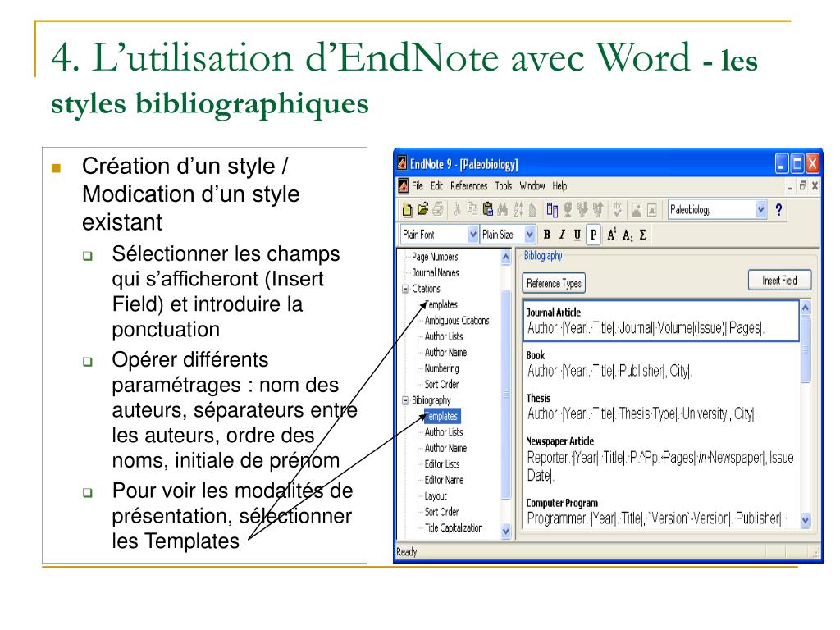Apply Bold formatting

pyautogui.click(x=547, y=235)
